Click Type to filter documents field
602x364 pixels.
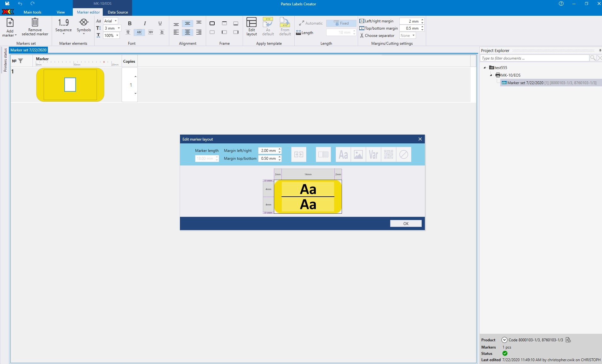[535, 58]
